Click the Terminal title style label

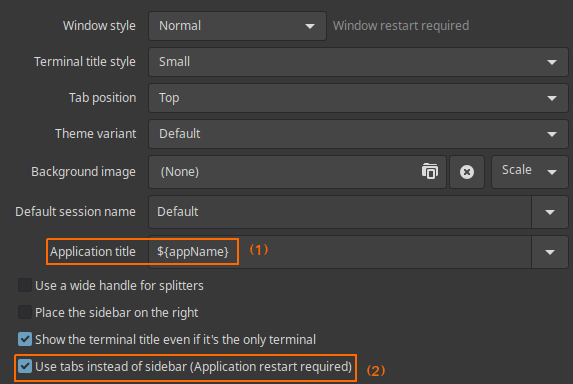coord(85,62)
